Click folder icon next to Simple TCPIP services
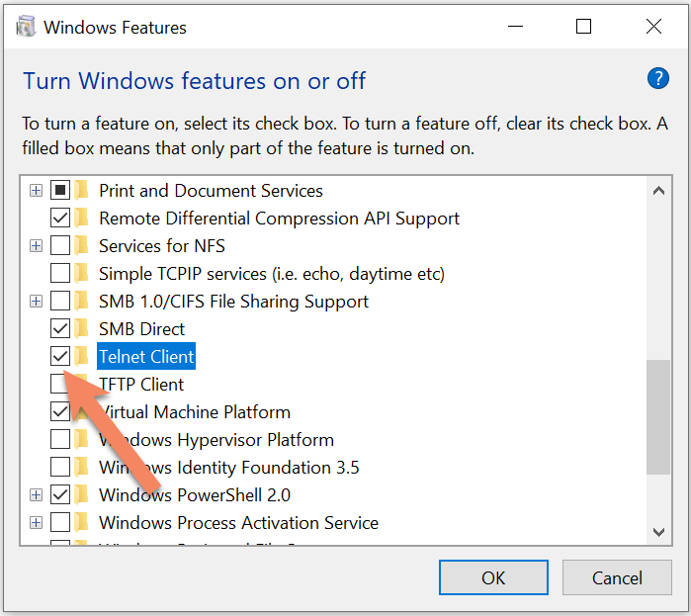 81,274
